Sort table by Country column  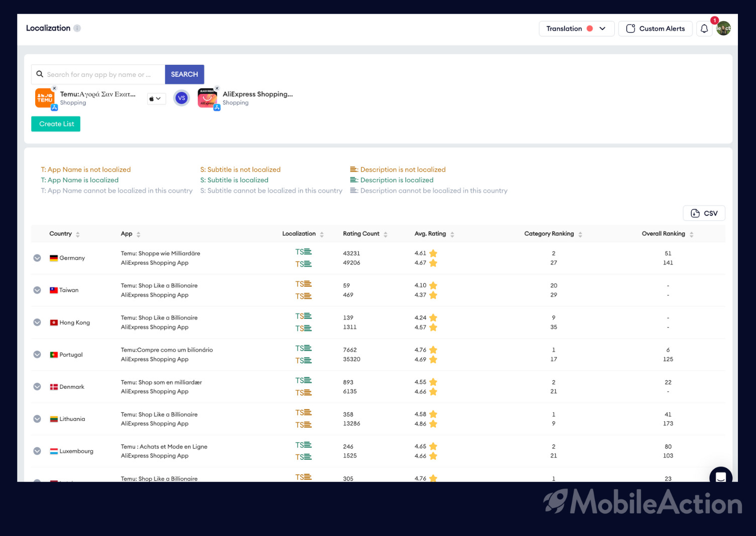(x=64, y=234)
